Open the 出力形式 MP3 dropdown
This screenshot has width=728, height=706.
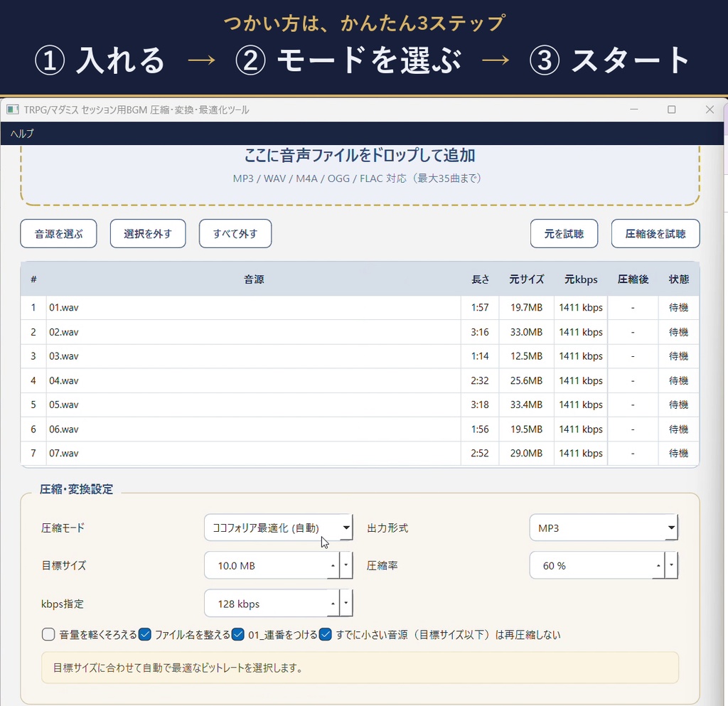point(604,528)
